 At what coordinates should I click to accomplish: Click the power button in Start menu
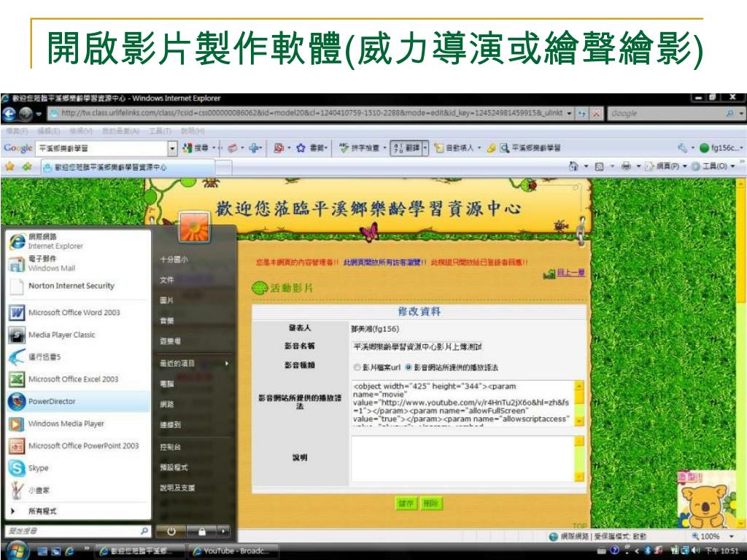[171, 531]
